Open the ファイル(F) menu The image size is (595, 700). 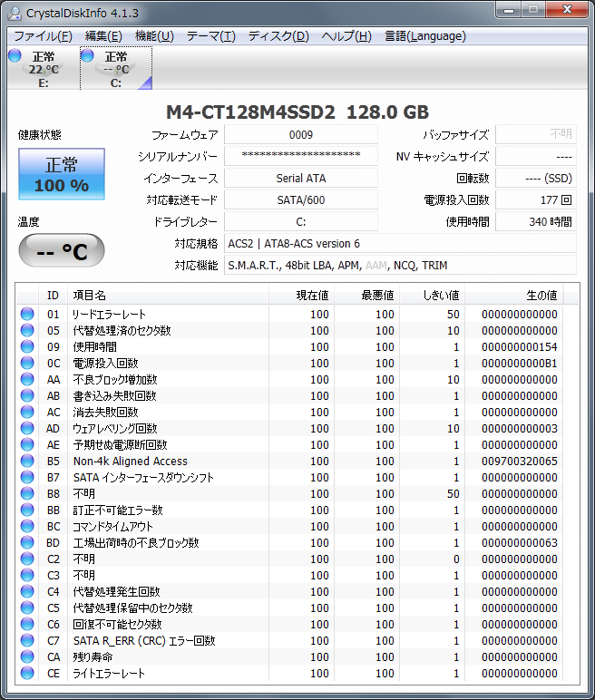pyautogui.click(x=43, y=36)
